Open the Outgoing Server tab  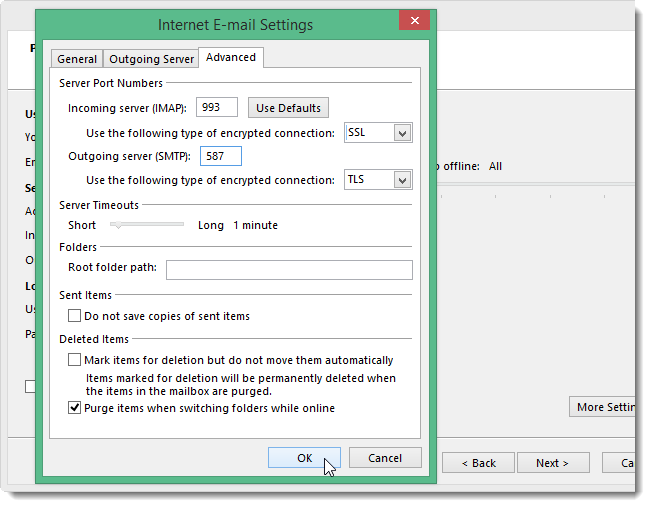(150, 59)
